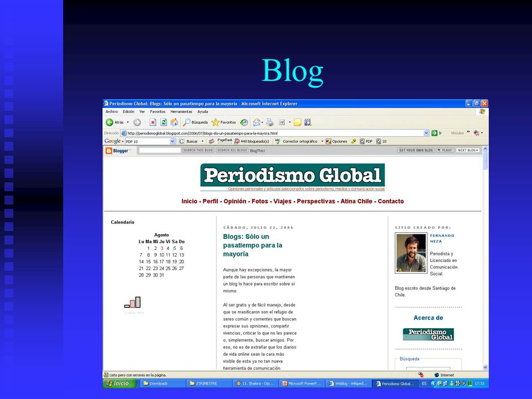Click the scroll down arrow of the page
Viewport: 532px width, 399px height.
[x=485, y=367]
